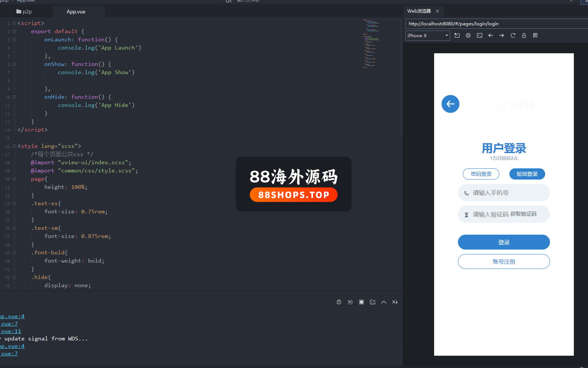The height and width of the screenshot is (368, 588).
Task: Show the QR code for the preview
Action: pyautogui.click(x=535, y=35)
